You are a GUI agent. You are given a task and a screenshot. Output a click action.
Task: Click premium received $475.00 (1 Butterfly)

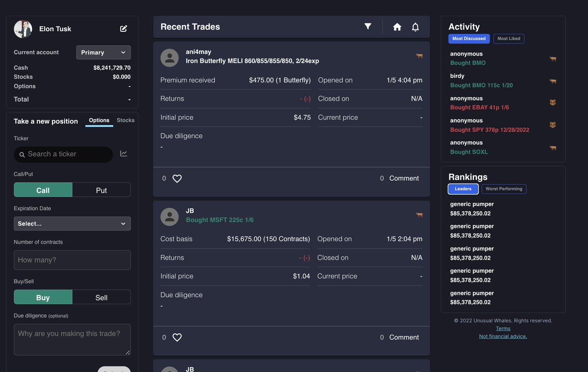[280, 80]
